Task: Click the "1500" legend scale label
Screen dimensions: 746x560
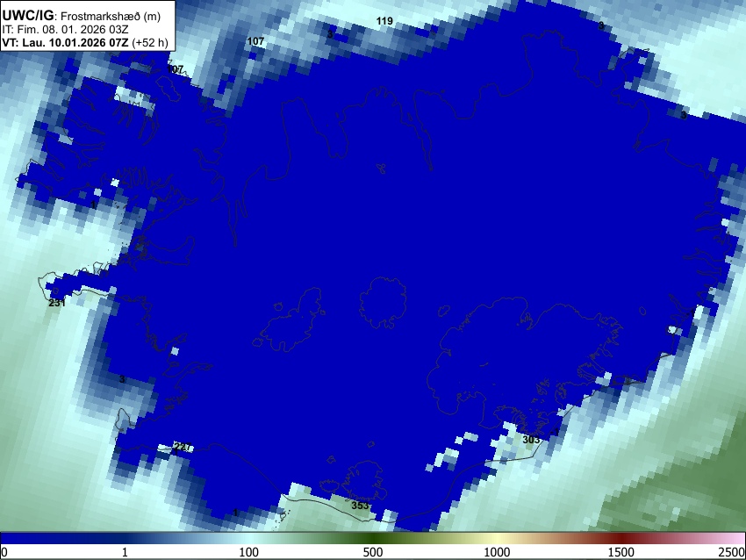Action: (620, 552)
